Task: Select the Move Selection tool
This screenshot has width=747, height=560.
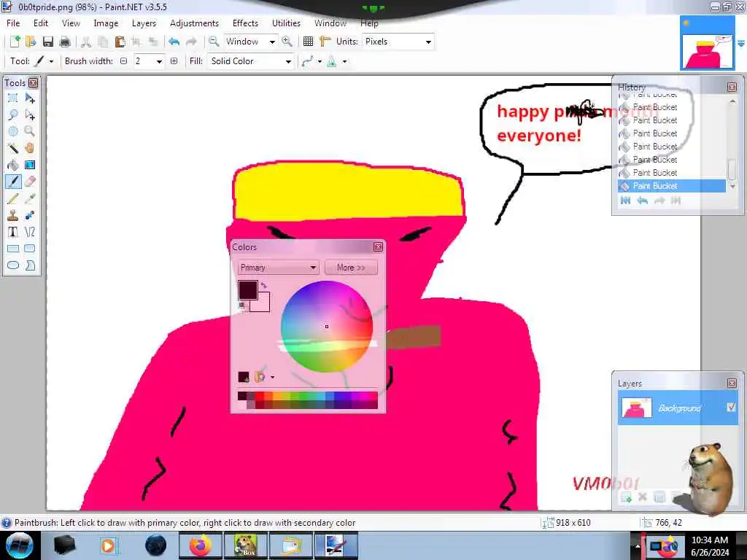Action: 30,114
